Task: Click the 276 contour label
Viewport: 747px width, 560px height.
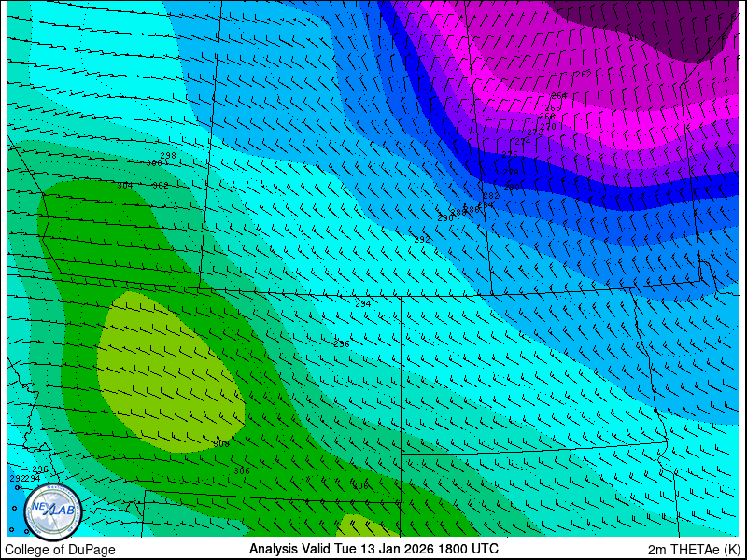Action: (x=510, y=155)
